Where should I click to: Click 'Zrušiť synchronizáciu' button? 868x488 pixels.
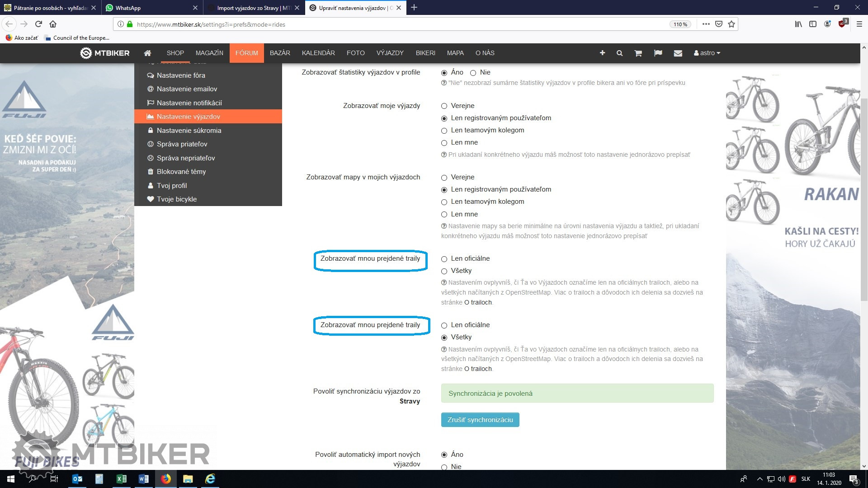point(480,420)
